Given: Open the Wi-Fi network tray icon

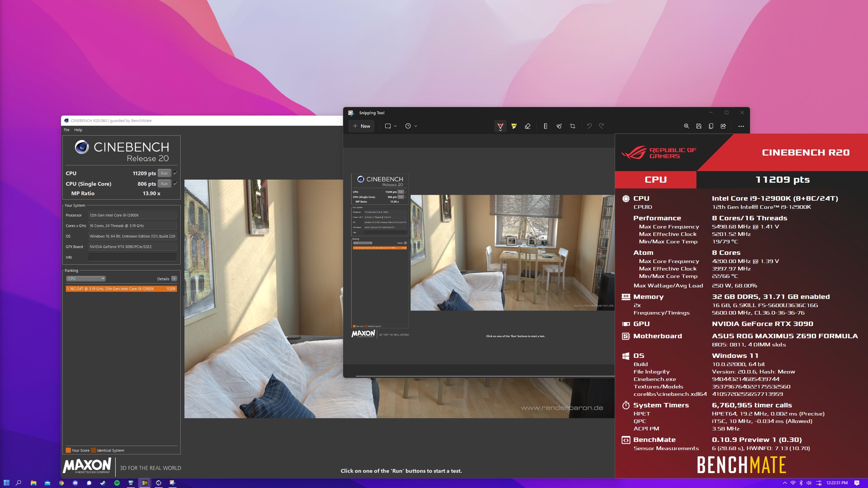Looking at the screenshot, I should (793, 483).
